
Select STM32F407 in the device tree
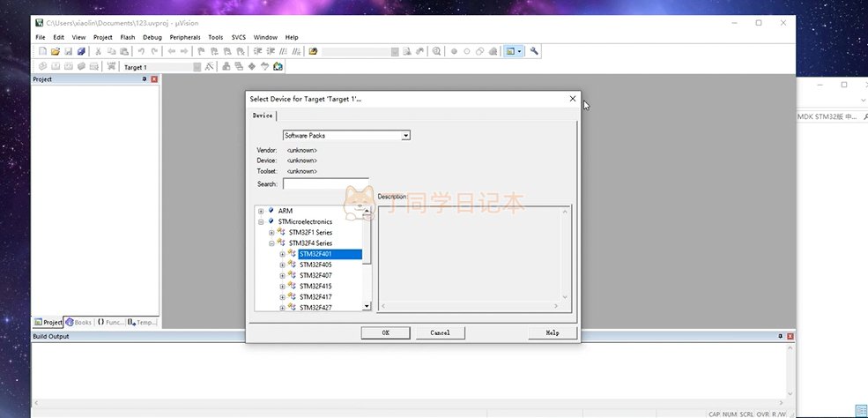(x=315, y=275)
